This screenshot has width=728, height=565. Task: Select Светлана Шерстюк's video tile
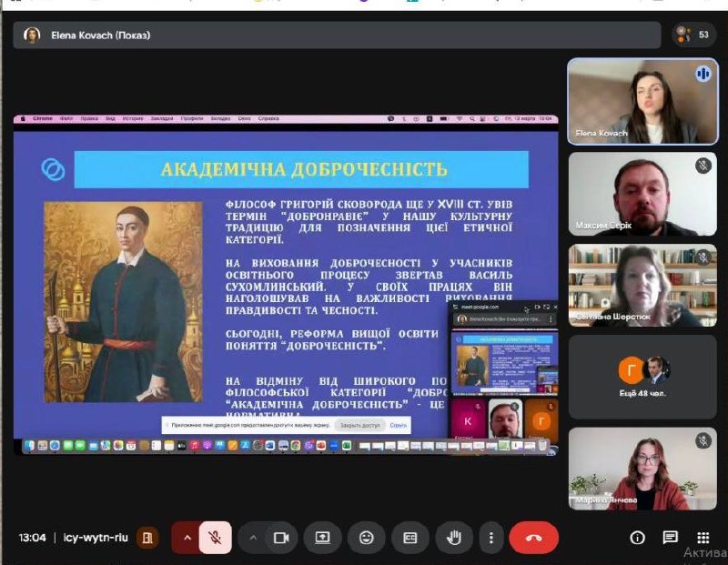(x=630, y=285)
